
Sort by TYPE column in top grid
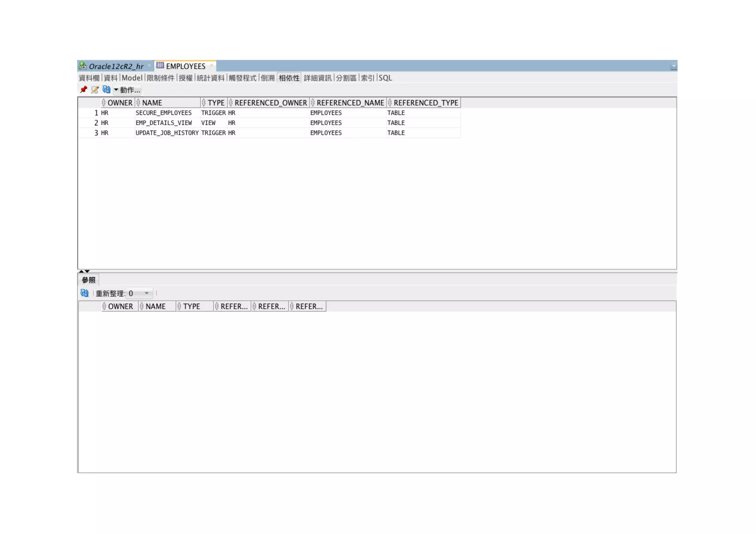click(214, 103)
